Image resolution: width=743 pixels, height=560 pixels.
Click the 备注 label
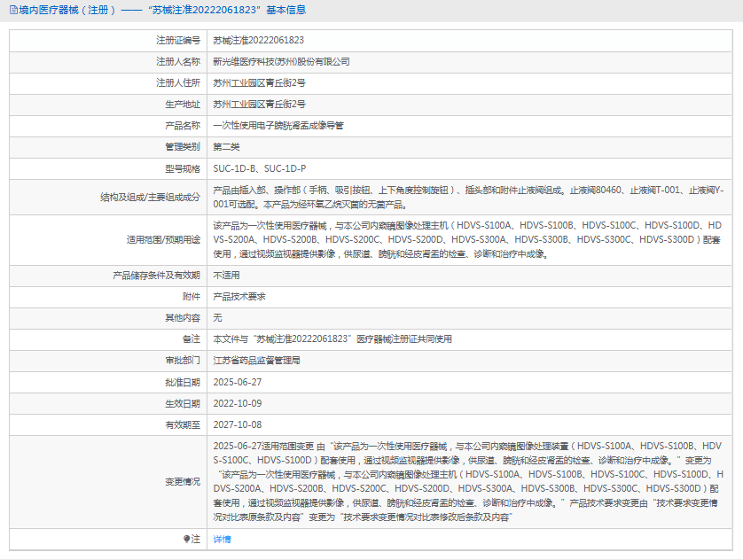(x=192, y=339)
